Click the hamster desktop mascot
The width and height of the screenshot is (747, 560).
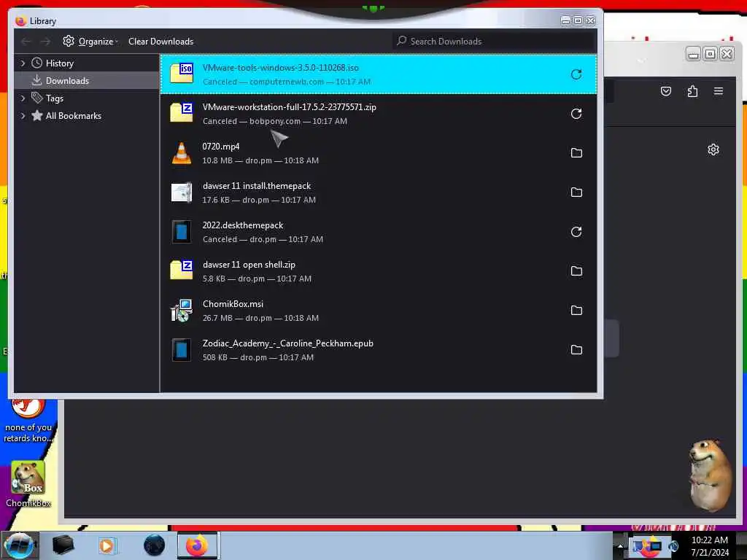click(709, 474)
